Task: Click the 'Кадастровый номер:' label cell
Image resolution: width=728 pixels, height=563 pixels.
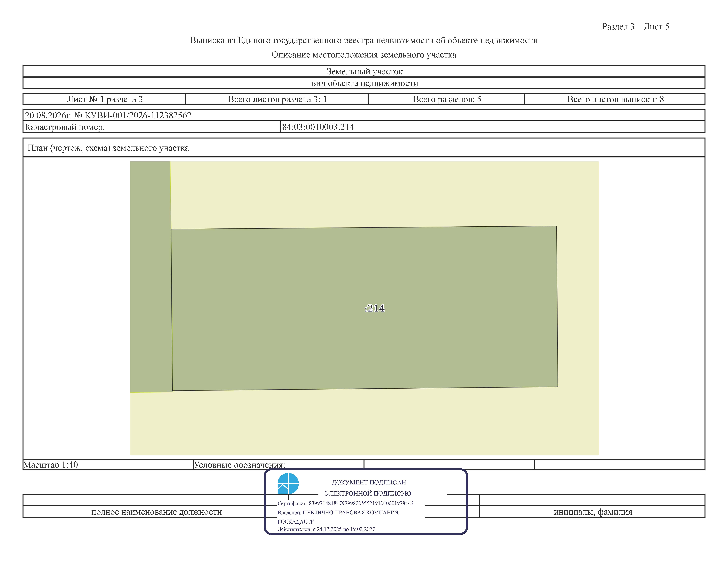Action: (x=152, y=127)
